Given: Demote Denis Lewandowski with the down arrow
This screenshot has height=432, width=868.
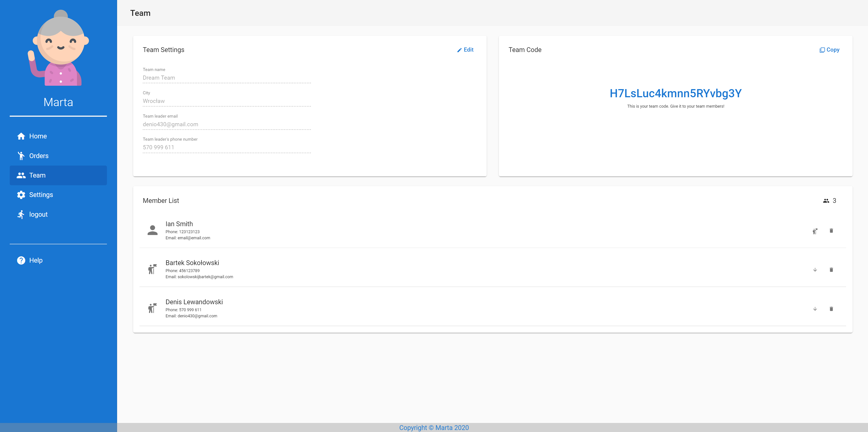Looking at the screenshot, I should coord(815,309).
